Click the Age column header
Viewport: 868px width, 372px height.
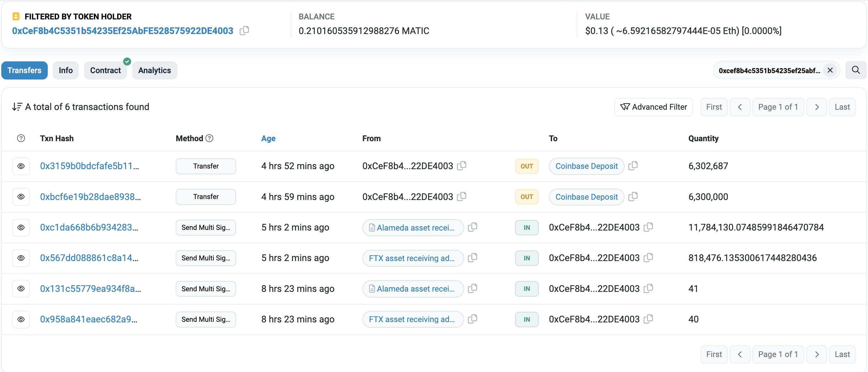coord(268,138)
